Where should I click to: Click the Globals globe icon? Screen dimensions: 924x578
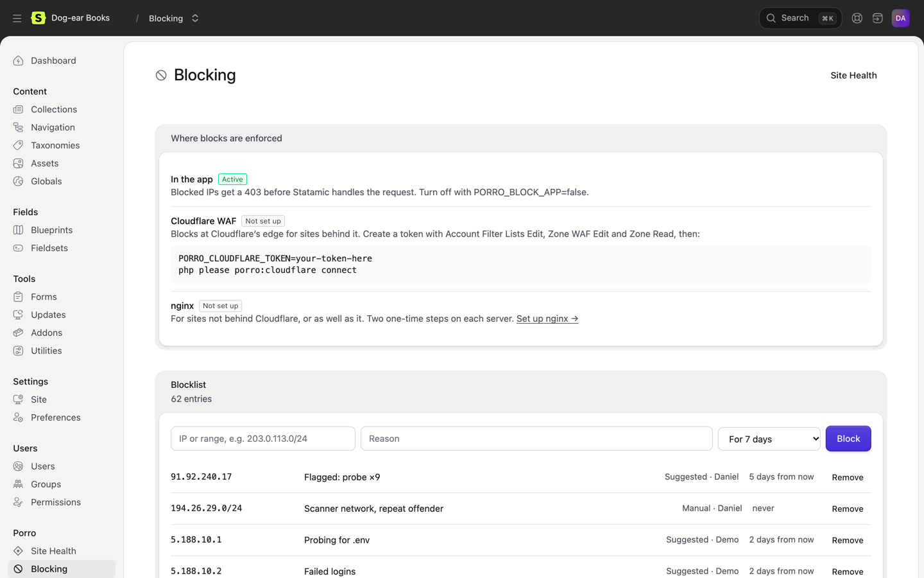click(x=18, y=182)
